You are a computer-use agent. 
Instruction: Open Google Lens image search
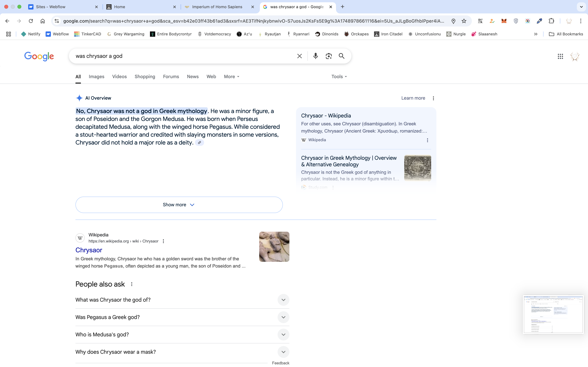328,56
